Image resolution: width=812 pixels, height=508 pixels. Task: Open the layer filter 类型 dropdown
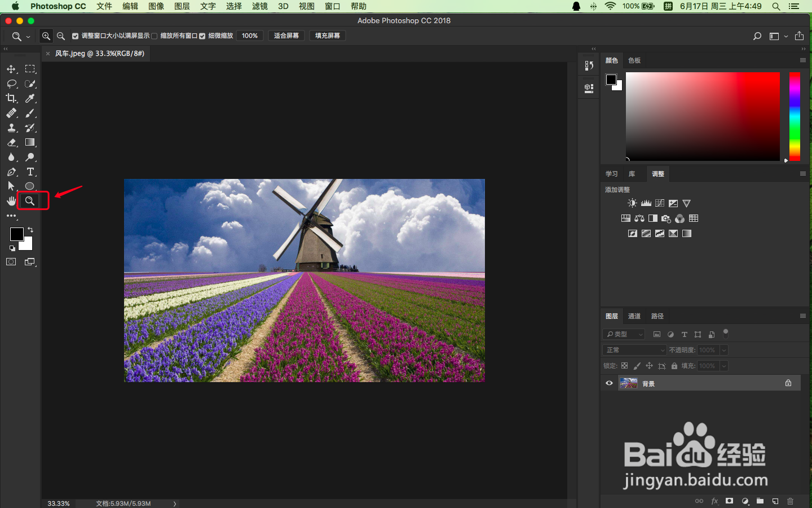623,334
